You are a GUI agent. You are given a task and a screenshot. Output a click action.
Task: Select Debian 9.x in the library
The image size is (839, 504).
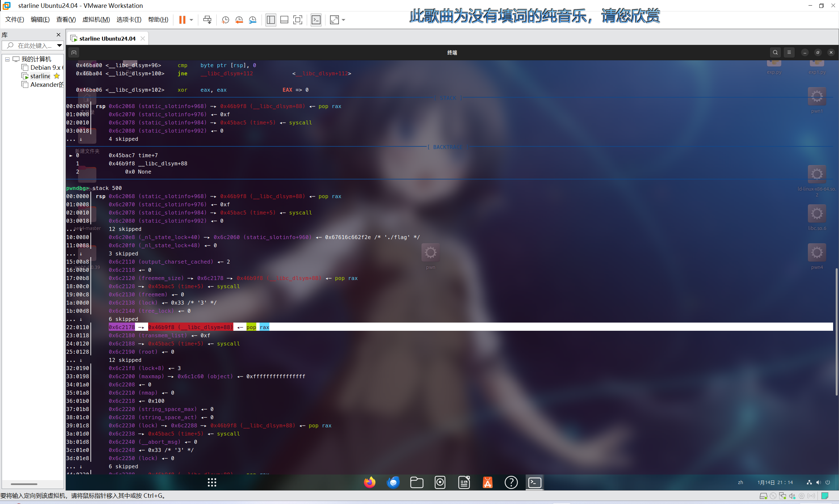point(45,67)
